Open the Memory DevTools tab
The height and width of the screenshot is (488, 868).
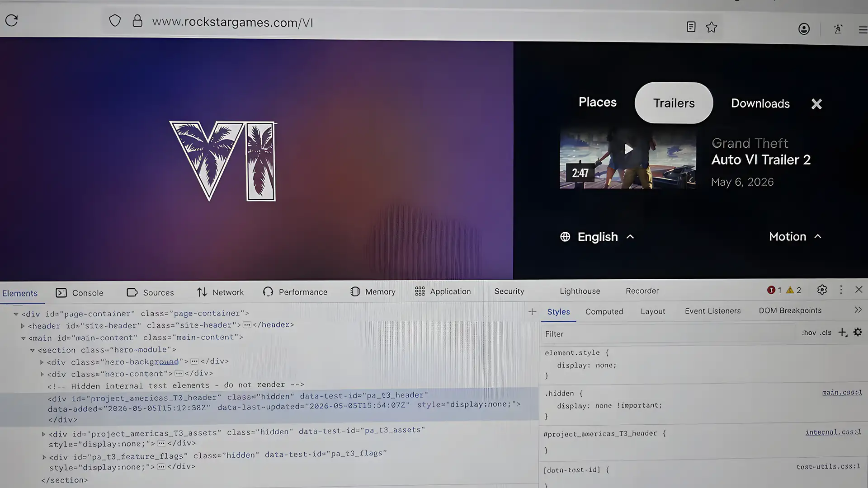click(x=373, y=291)
